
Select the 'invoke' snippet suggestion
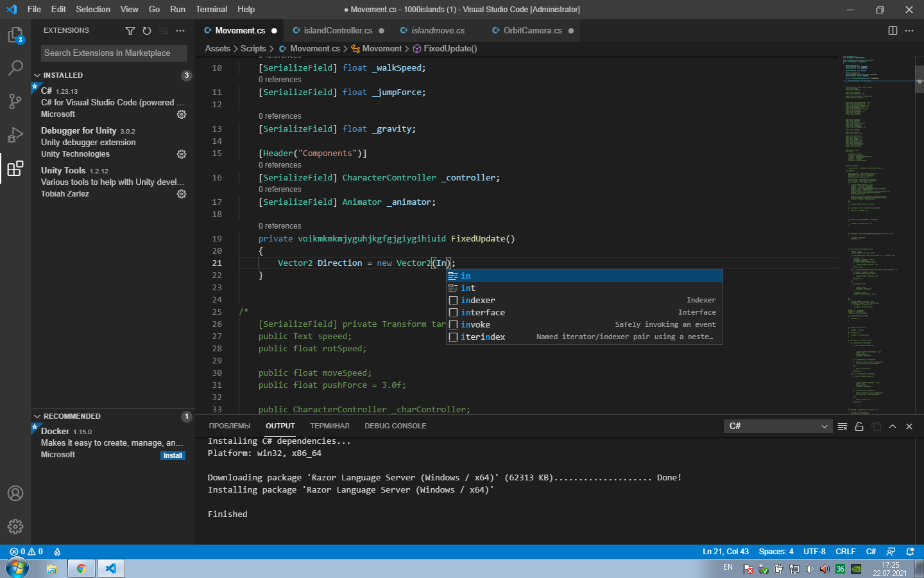585,325
